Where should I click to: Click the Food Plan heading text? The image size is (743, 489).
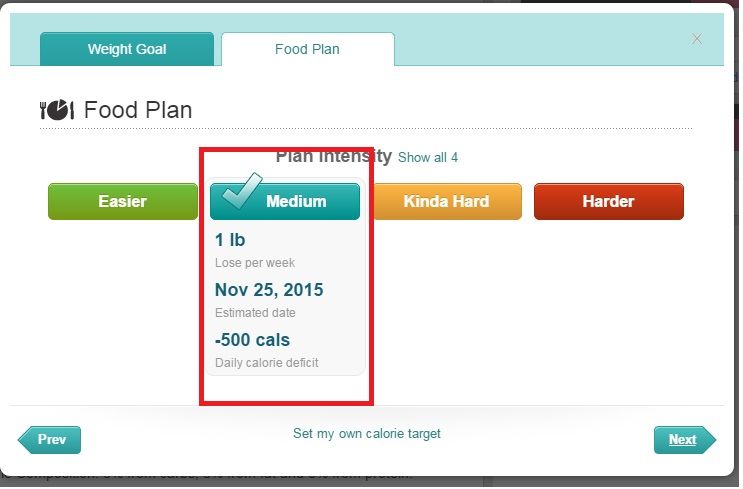138,110
